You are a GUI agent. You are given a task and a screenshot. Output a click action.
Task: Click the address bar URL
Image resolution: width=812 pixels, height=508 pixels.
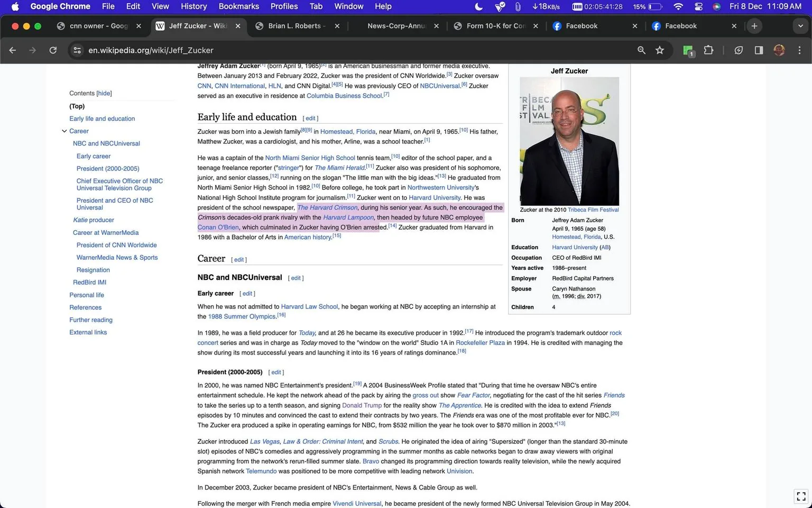151,50
